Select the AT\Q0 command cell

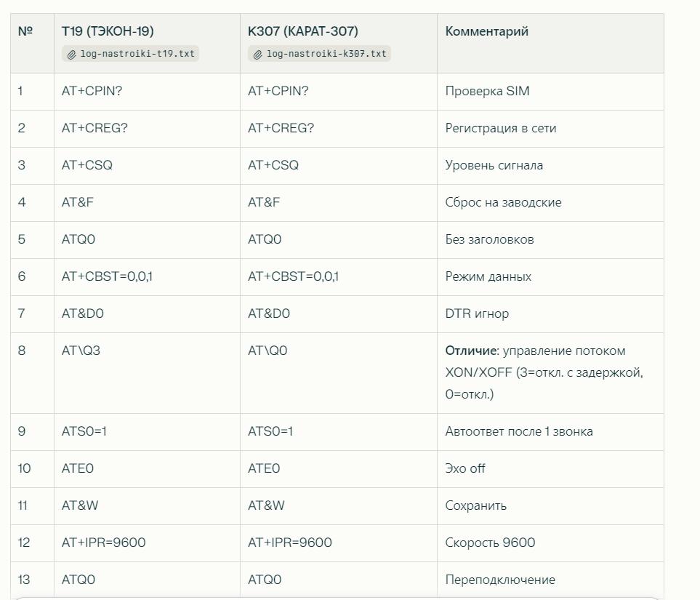267,351
